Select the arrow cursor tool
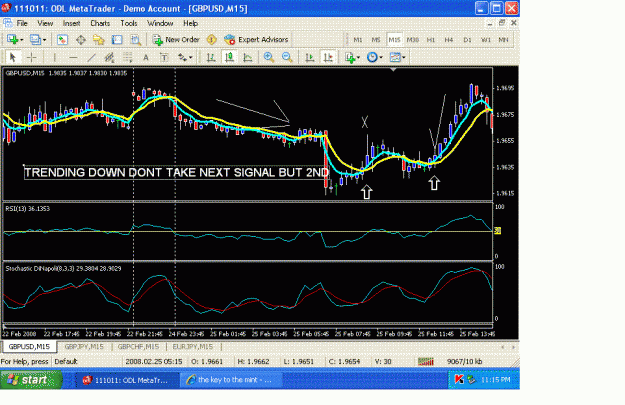 [12, 57]
